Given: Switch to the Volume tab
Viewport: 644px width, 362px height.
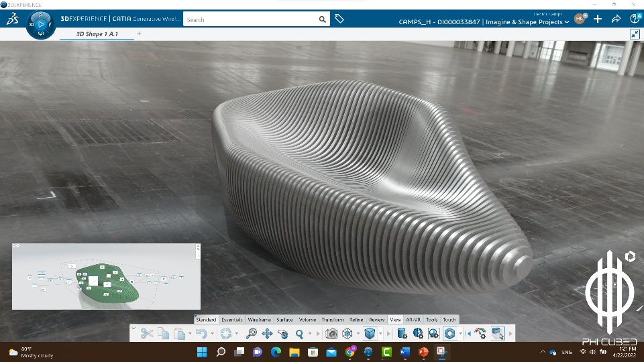Looking at the screenshot, I should point(308,319).
